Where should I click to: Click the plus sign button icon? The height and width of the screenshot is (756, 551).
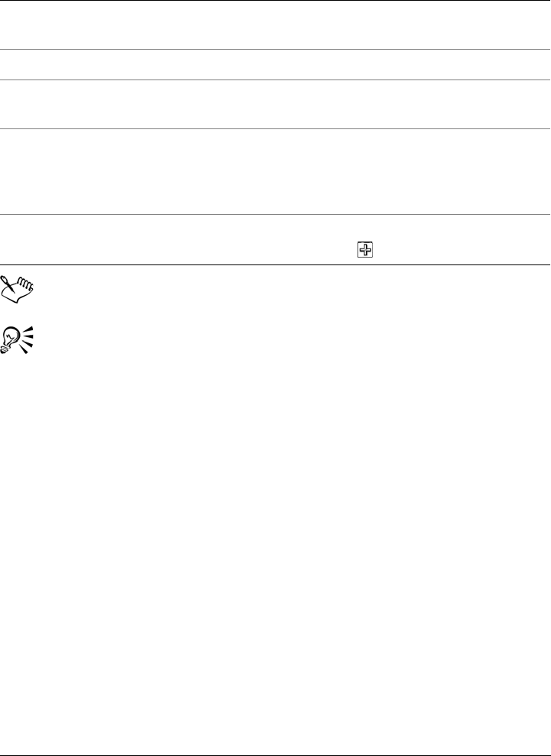pyautogui.click(x=365, y=250)
